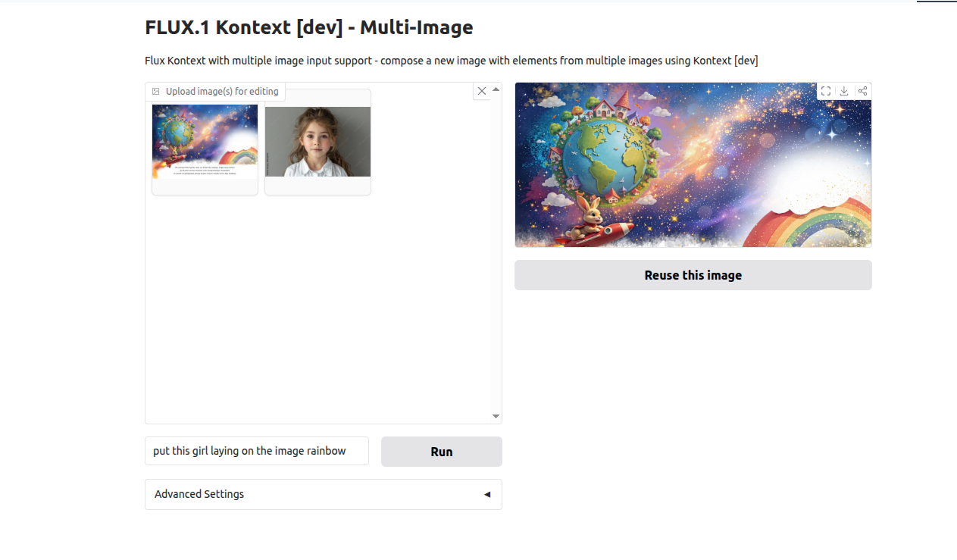Select the girl portrait thumbnail
This screenshot has height=560, width=957.
[x=318, y=142]
